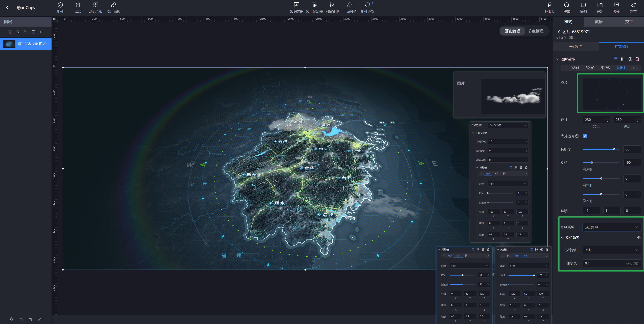
Task: Open the 旋转轴 Y轴 dropdown
Action: 611,250
